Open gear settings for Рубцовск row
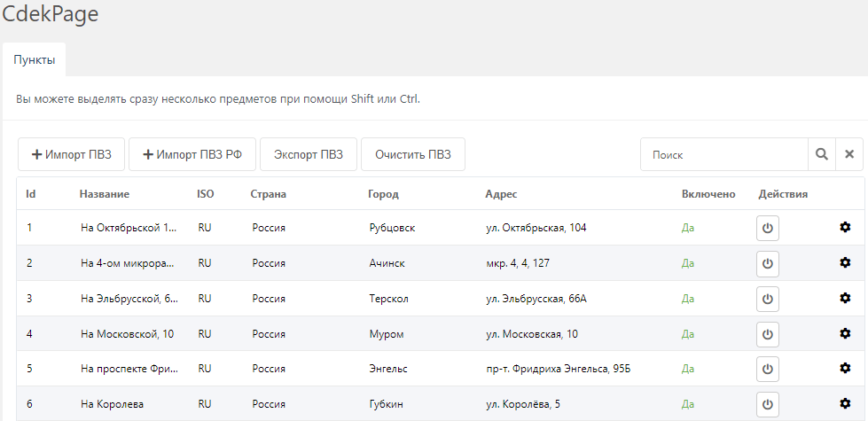This screenshot has width=868, height=421. [845, 227]
